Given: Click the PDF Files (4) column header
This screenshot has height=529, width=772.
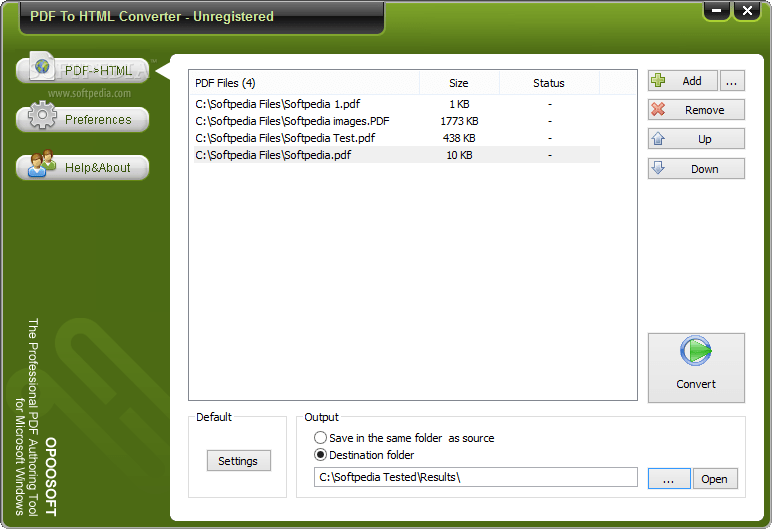Looking at the screenshot, I should pos(304,83).
